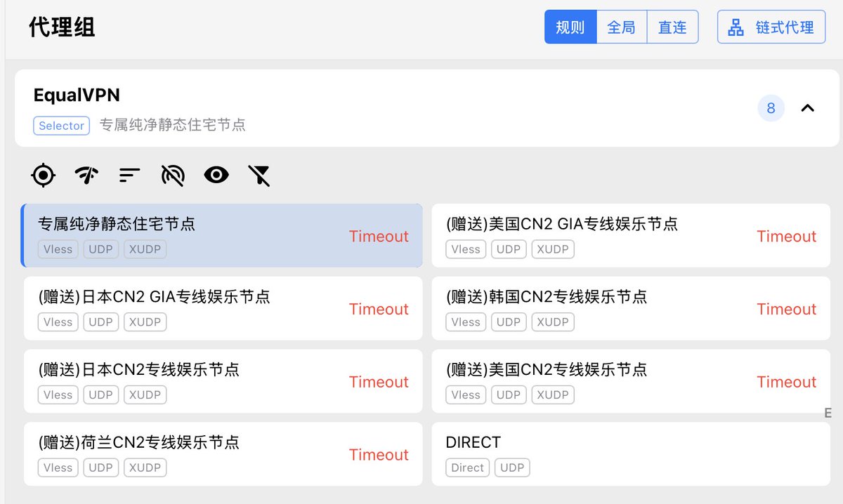Click the Direct tag on DIRECT card

pyautogui.click(x=468, y=467)
